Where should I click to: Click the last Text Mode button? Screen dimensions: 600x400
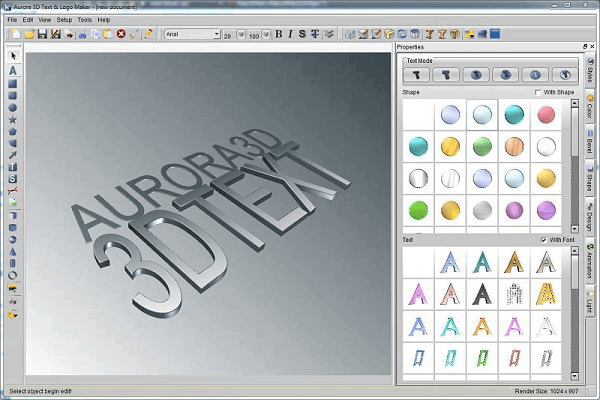pyautogui.click(x=565, y=75)
